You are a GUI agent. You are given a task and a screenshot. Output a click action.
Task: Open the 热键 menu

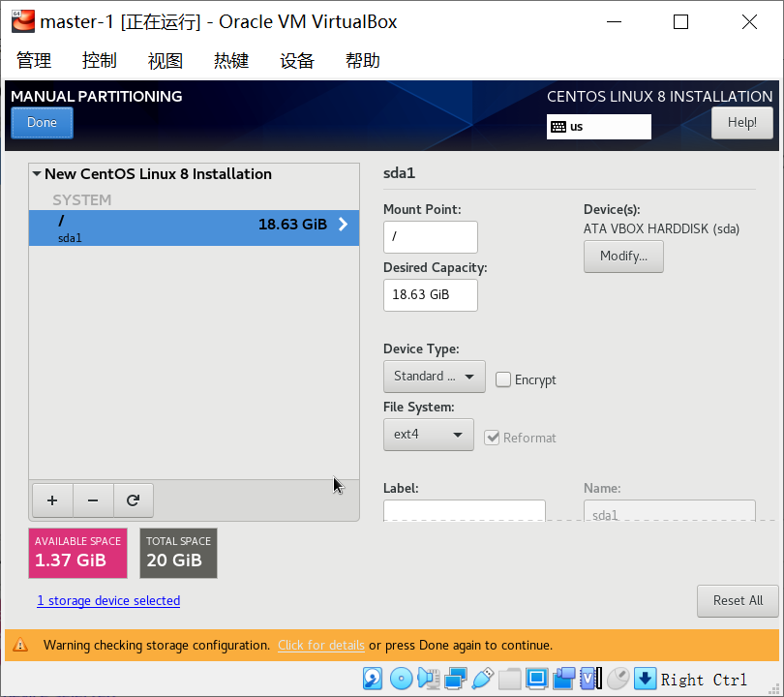coord(231,60)
